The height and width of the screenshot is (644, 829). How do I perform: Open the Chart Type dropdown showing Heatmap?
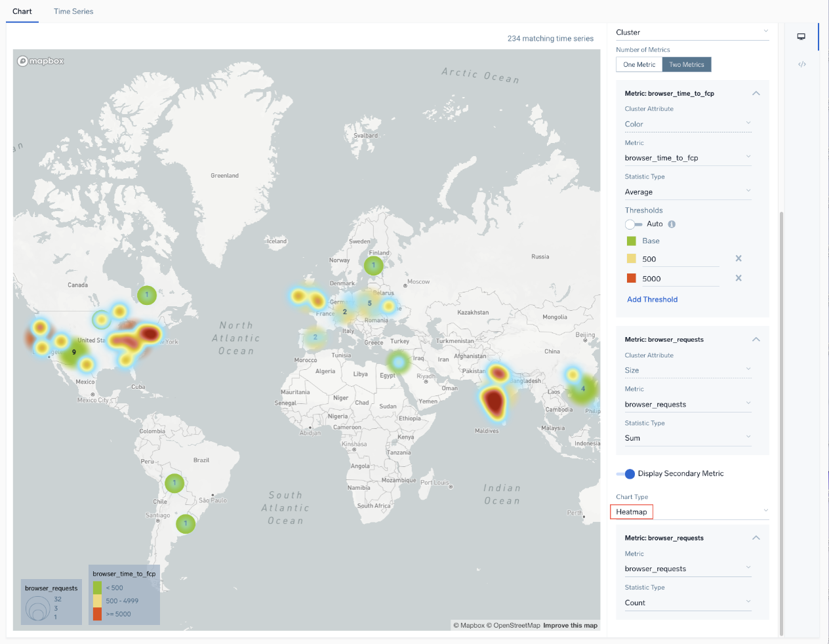tap(689, 511)
